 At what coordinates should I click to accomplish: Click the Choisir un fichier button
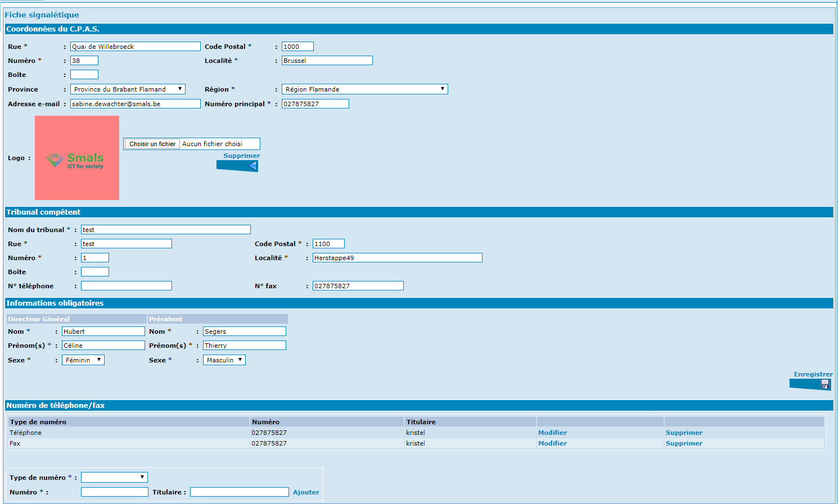[152, 144]
